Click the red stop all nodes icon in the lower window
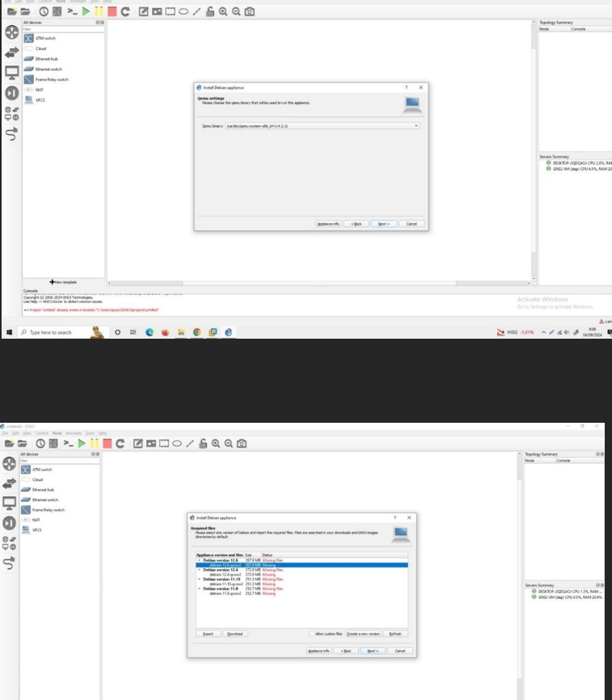The image size is (612, 700). (108, 443)
